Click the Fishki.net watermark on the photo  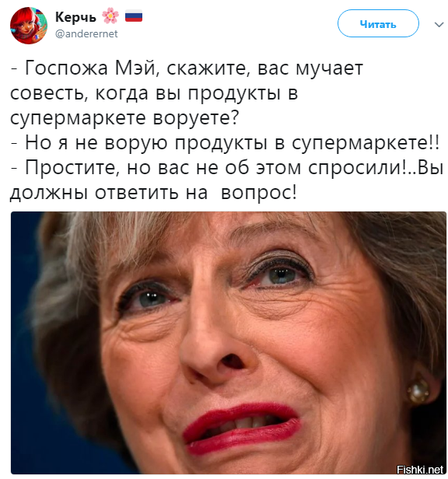click(419, 469)
